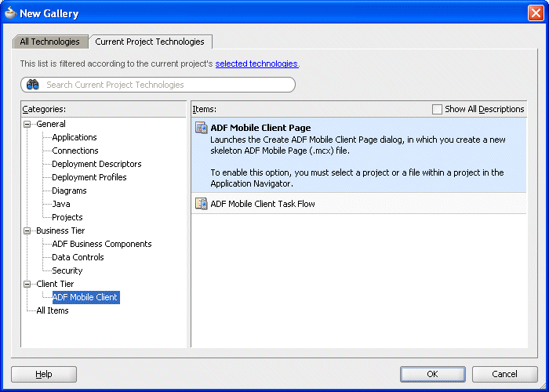Select the ADF Mobile Client Task Flow item
549x392 pixels.
359,204
